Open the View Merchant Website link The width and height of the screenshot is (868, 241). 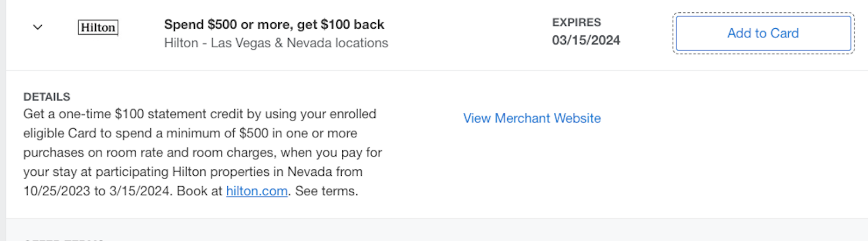click(x=532, y=118)
